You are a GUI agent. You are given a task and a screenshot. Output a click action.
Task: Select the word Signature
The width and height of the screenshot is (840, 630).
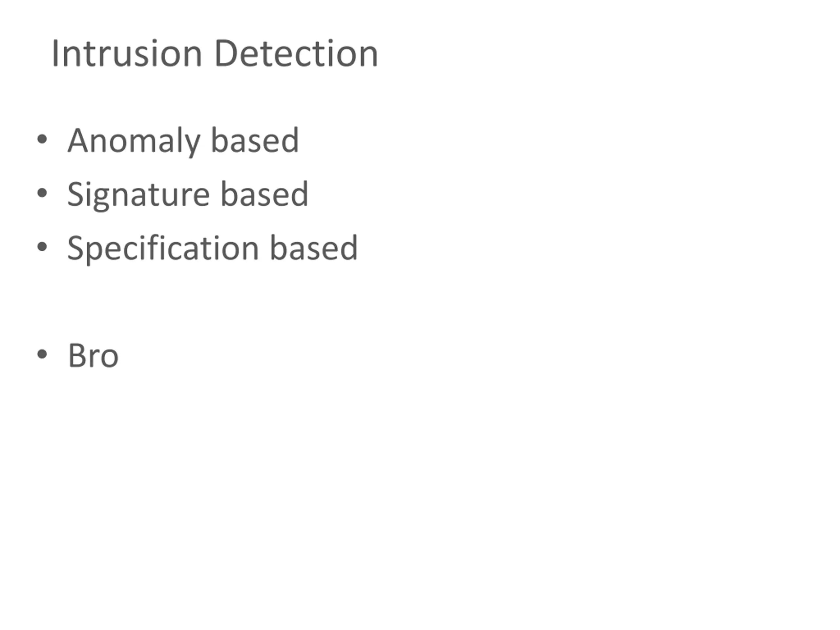pyautogui.click(x=138, y=195)
